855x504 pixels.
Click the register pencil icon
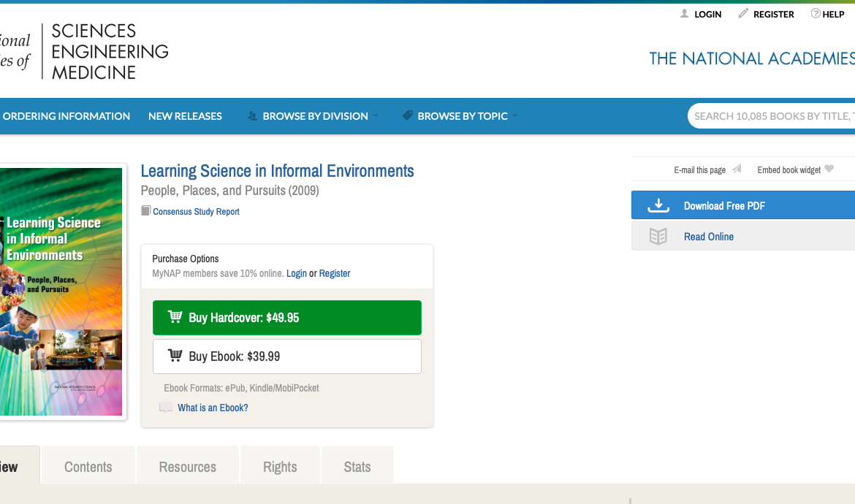point(743,13)
